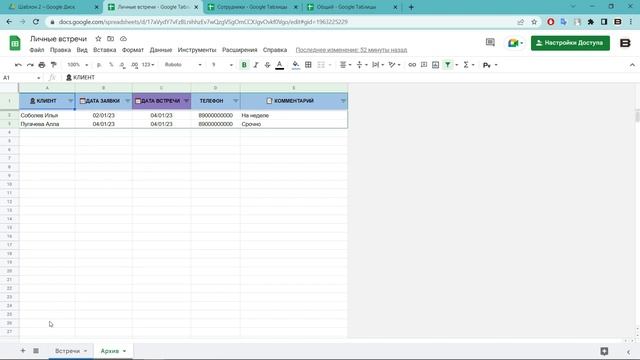Click the functions sigma icon

pos(466,65)
